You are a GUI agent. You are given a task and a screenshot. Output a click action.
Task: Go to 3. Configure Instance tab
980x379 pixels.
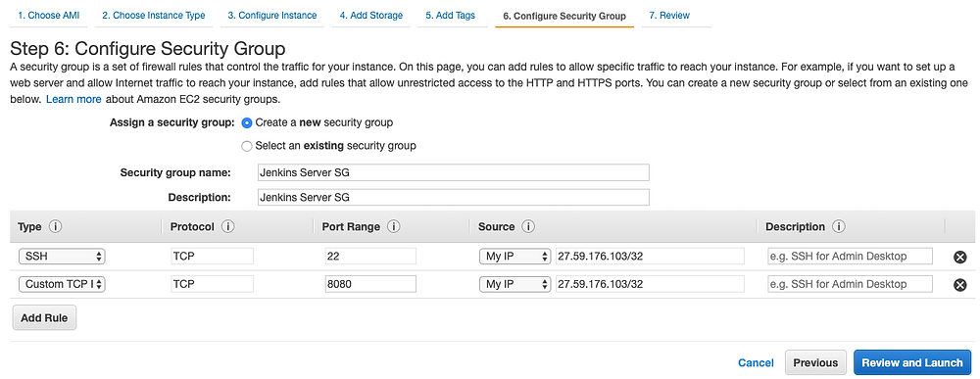[x=271, y=16]
